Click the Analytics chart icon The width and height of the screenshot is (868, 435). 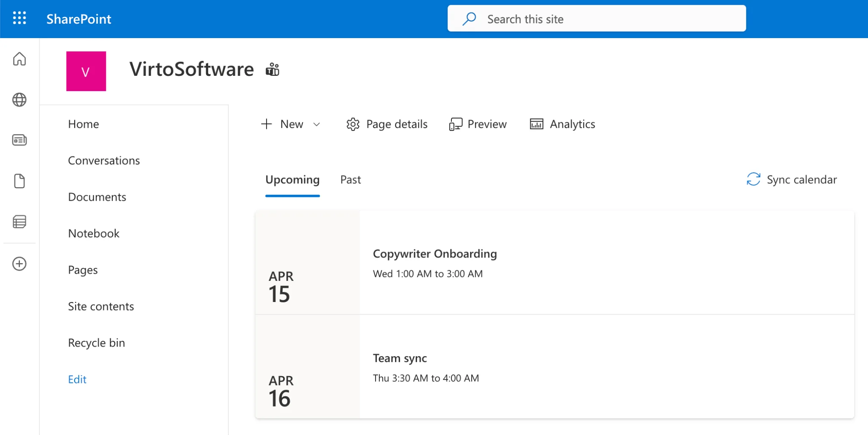coord(537,124)
